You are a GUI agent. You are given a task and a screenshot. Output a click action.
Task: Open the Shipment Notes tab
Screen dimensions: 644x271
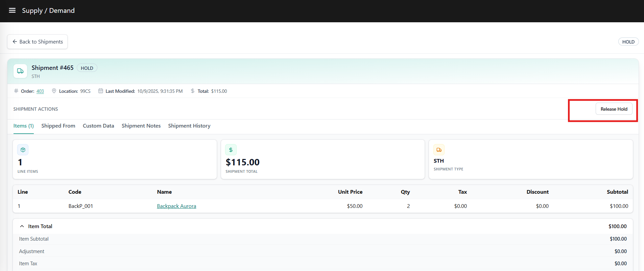[x=141, y=126]
